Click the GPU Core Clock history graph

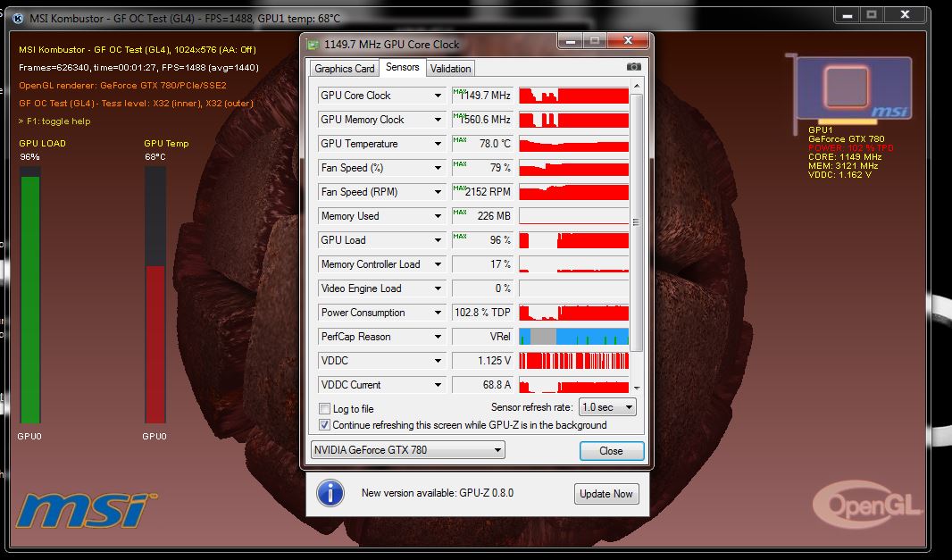(x=573, y=96)
